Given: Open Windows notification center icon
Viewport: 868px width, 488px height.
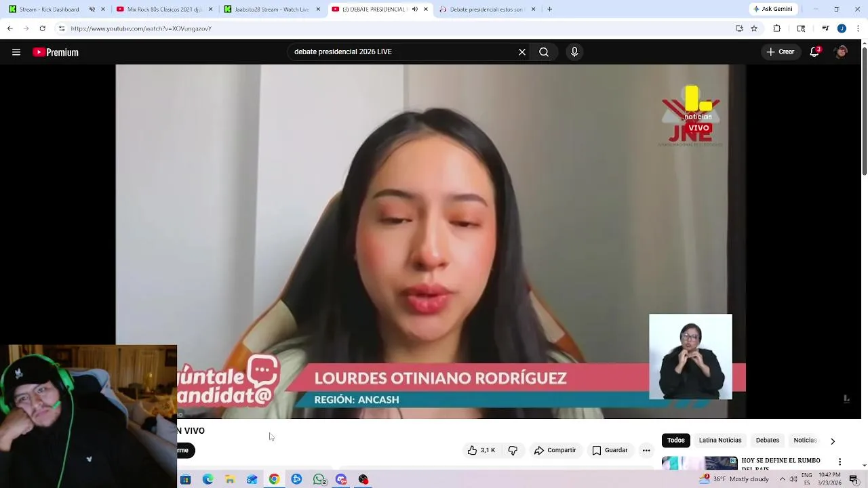Looking at the screenshot, I should [x=854, y=479].
